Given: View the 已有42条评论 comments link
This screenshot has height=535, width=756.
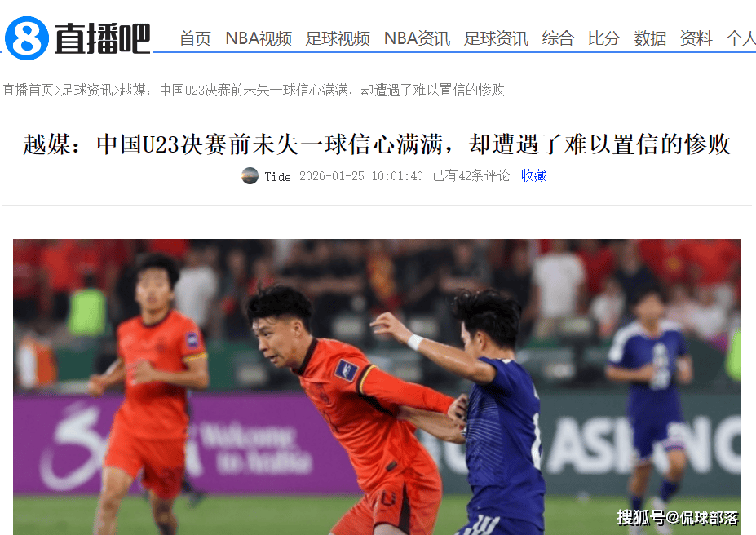Looking at the screenshot, I should [x=471, y=176].
